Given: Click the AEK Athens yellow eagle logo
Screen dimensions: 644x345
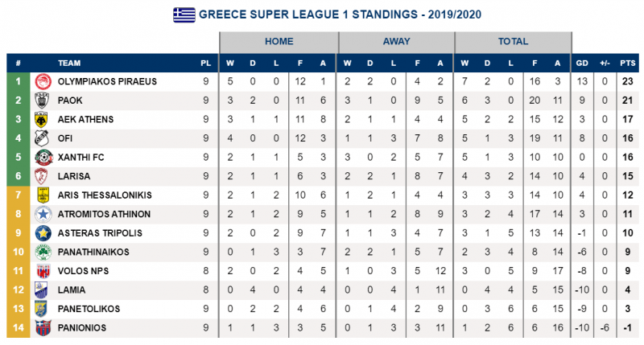Looking at the screenshot, I should (43, 119).
